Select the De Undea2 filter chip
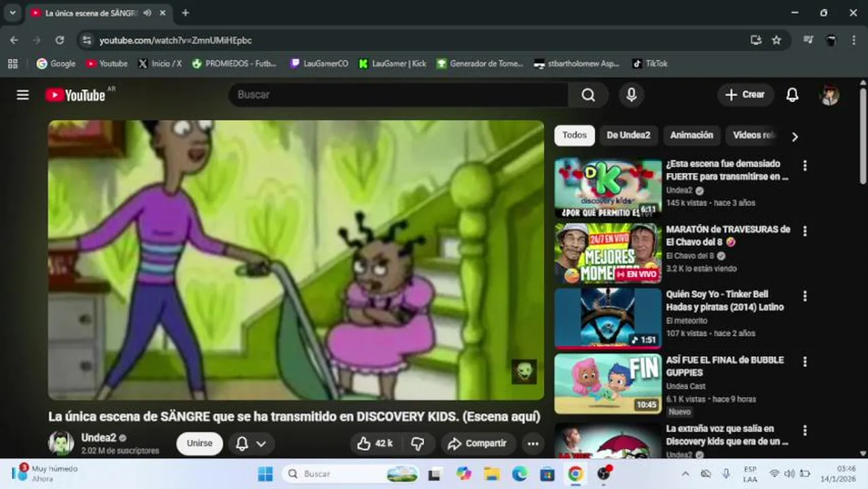Image resolution: width=868 pixels, height=489 pixels. click(628, 135)
